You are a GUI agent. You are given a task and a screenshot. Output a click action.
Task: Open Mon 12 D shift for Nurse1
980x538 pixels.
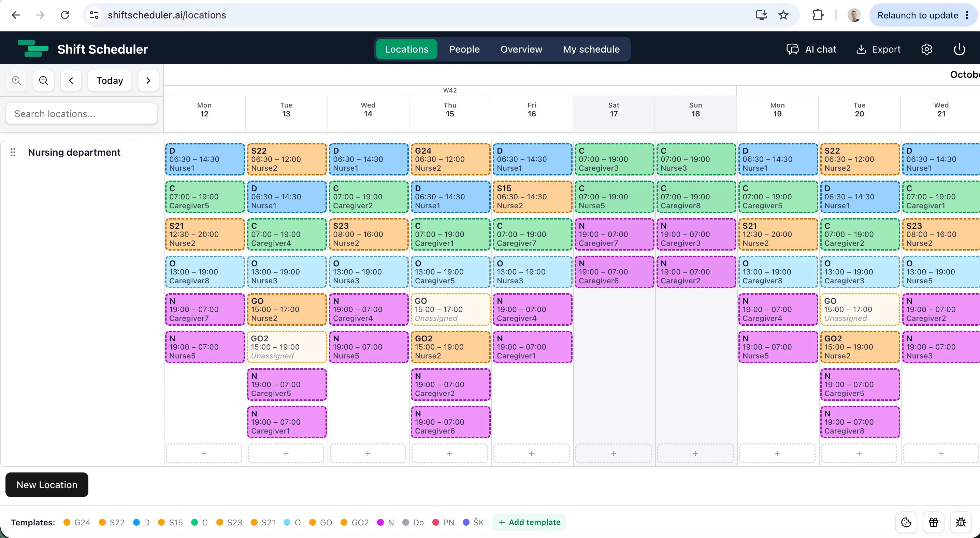pos(205,159)
